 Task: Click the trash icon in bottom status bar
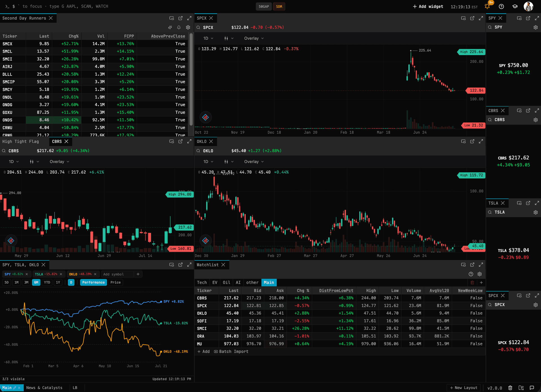(510, 388)
